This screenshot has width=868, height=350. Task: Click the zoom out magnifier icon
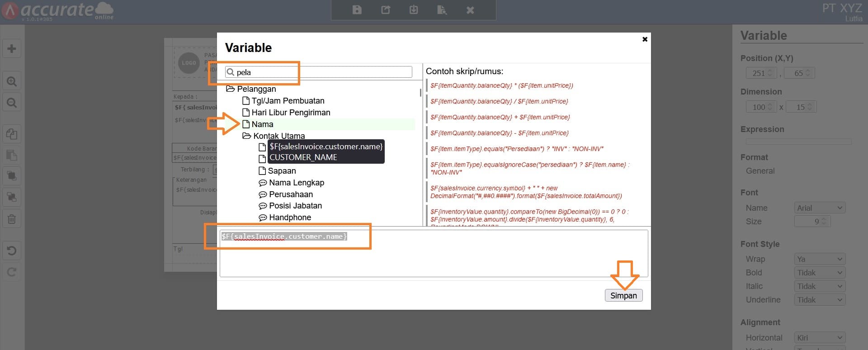coord(12,103)
